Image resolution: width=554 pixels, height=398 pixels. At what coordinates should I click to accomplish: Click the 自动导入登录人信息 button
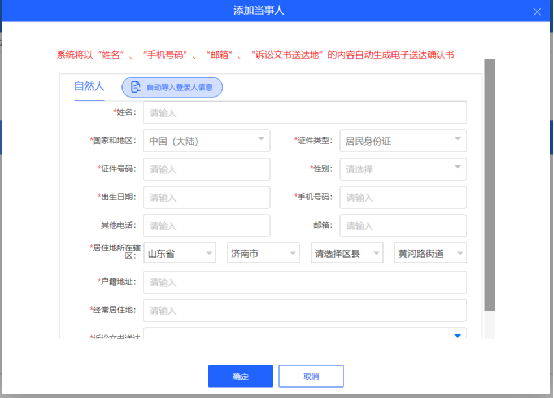click(x=172, y=87)
